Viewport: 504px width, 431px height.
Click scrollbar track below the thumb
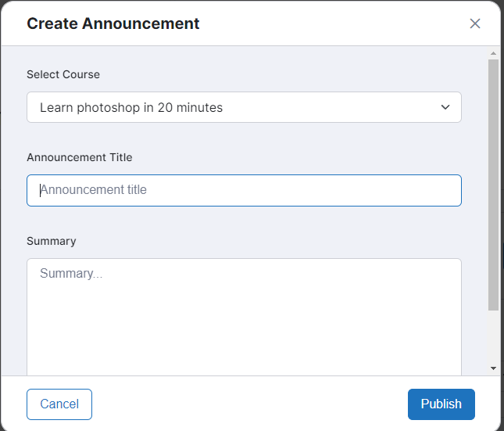(493, 336)
